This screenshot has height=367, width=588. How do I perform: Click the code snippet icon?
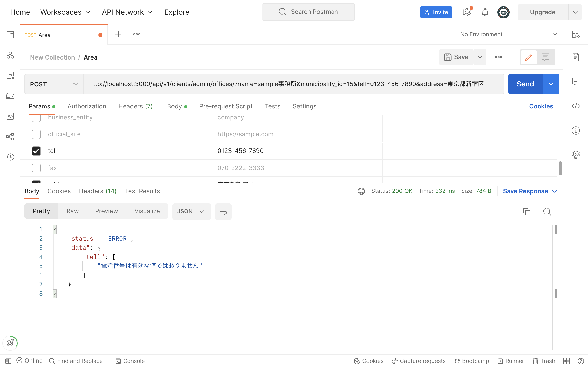coord(576,106)
